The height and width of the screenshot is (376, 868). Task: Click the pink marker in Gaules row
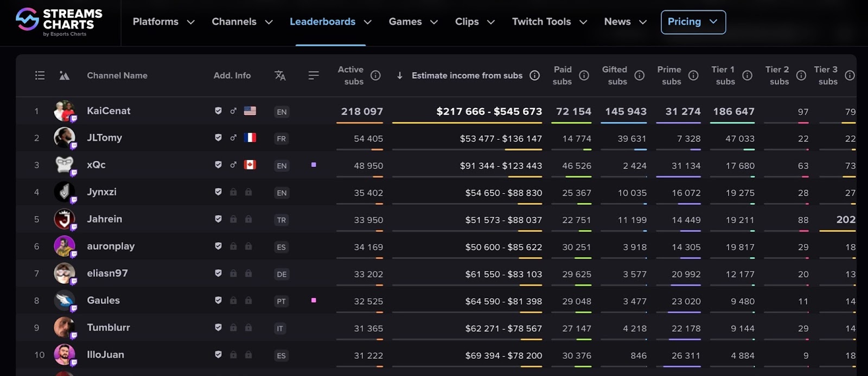coord(314,300)
